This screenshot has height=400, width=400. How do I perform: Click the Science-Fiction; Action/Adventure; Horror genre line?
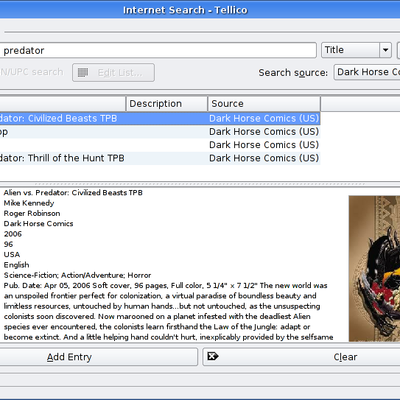tap(77, 275)
